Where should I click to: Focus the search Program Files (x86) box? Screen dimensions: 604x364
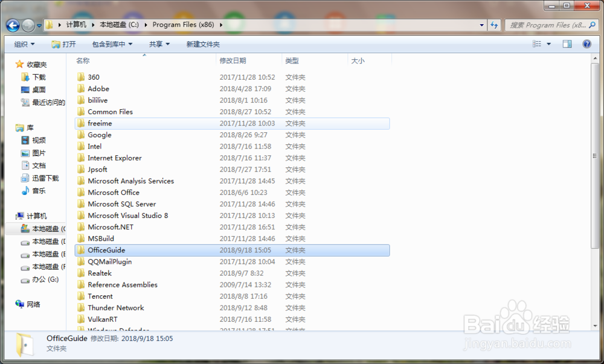click(x=551, y=25)
